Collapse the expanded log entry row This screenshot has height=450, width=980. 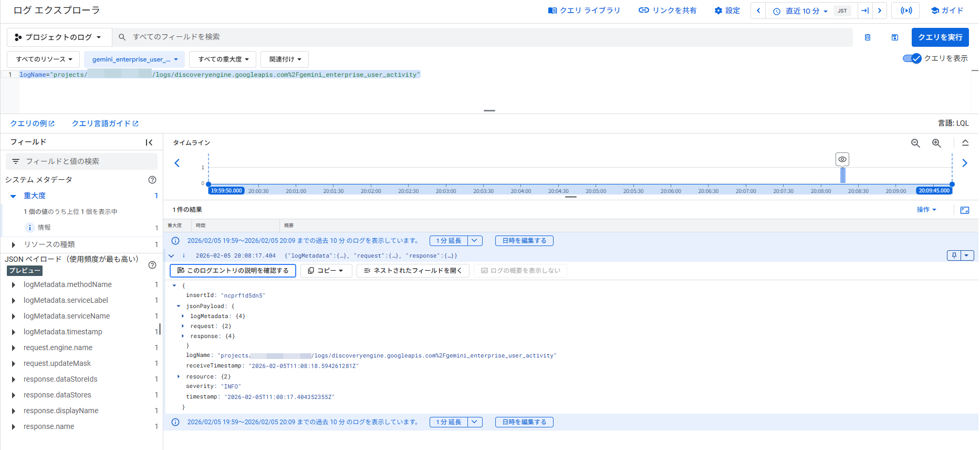[x=171, y=256]
